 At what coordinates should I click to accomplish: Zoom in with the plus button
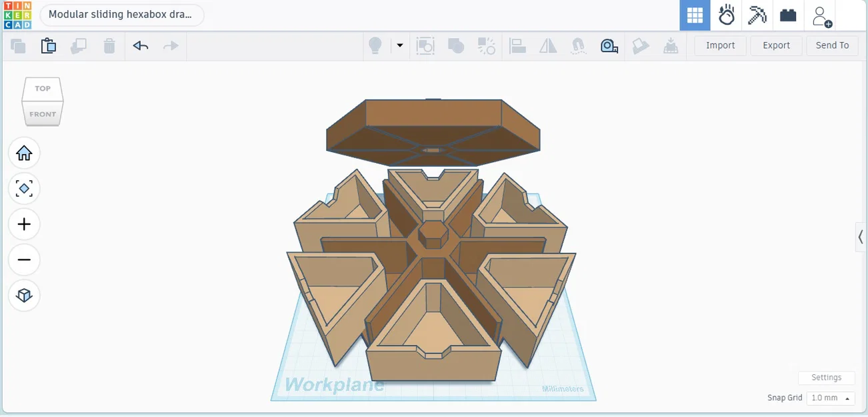24,224
